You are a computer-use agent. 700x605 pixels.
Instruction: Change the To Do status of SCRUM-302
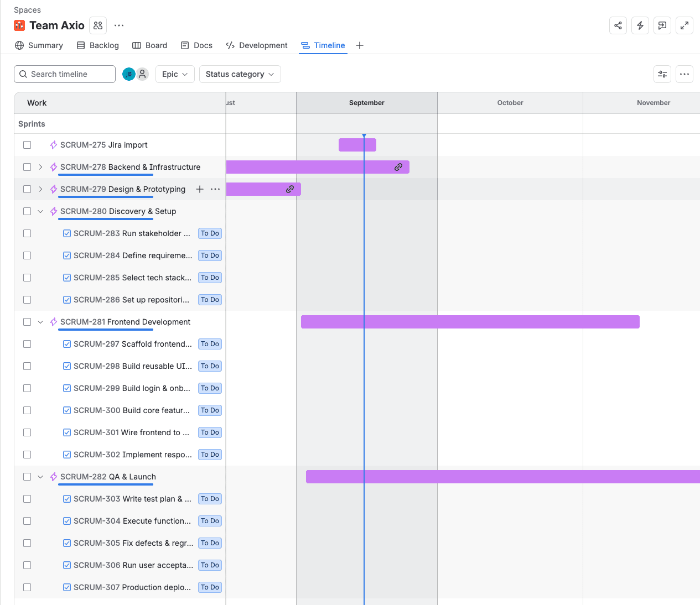[210, 455]
